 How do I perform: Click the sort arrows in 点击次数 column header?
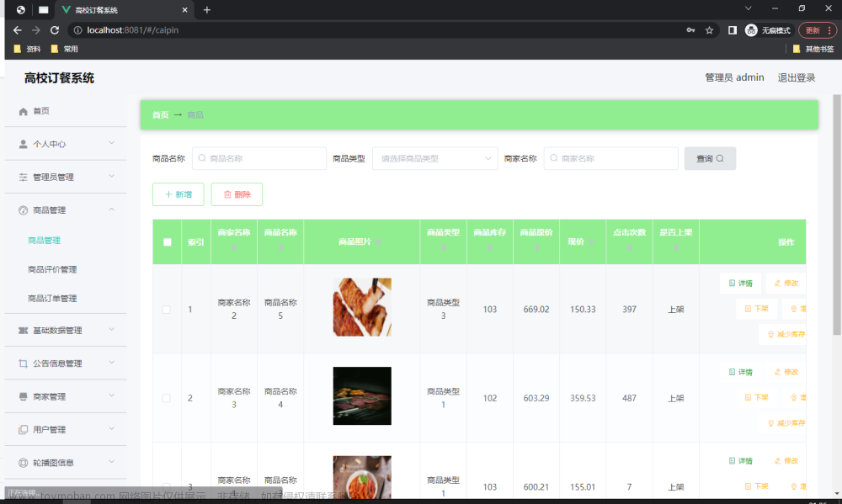point(629,248)
